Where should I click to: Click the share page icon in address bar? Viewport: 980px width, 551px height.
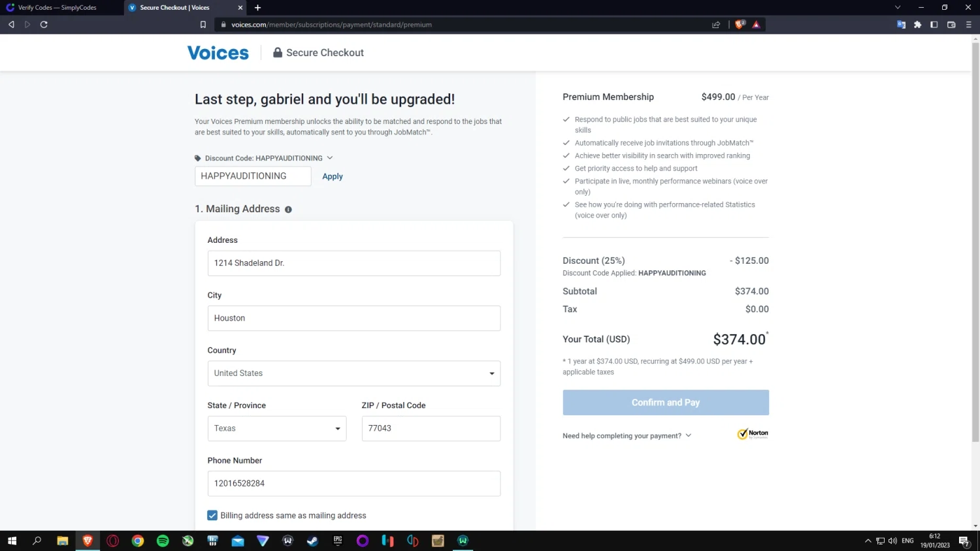click(x=716, y=25)
